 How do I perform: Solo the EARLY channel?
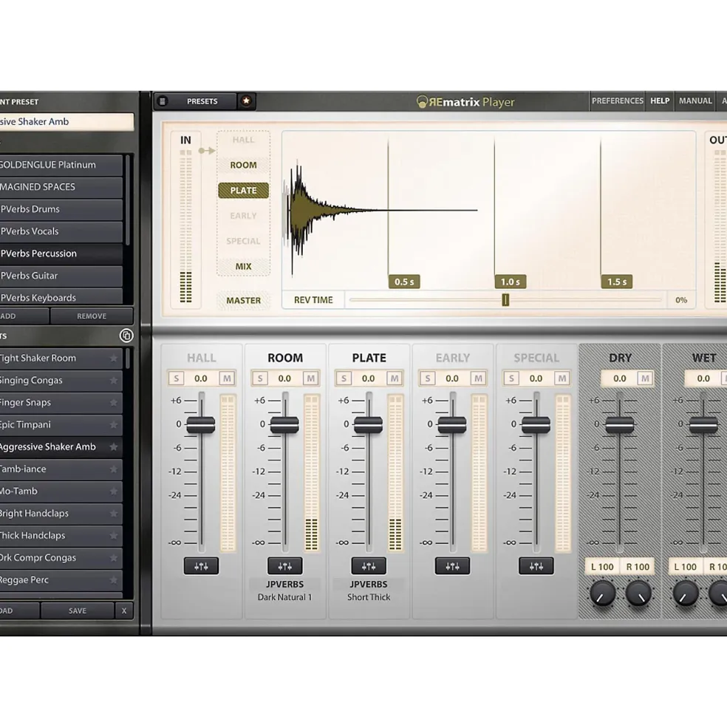pyautogui.click(x=428, y=378)
